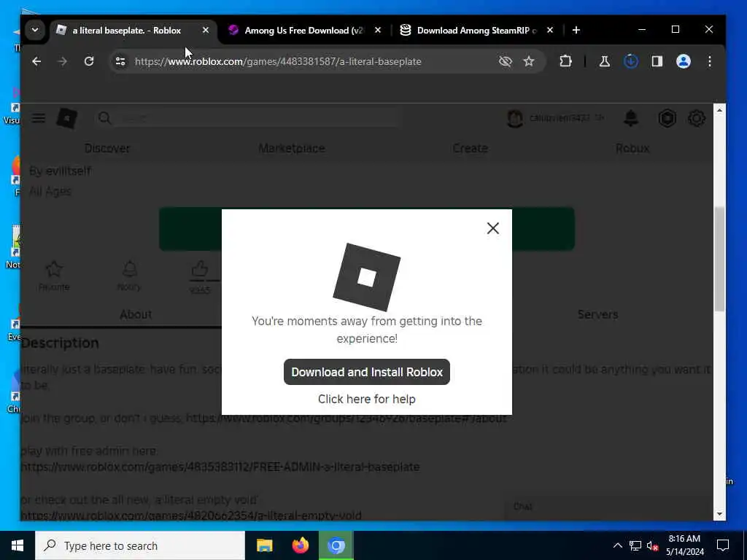Viewport: 747px width, 560px height.
Task: Open Chrome three-dot menu
Action: point(710,61)
